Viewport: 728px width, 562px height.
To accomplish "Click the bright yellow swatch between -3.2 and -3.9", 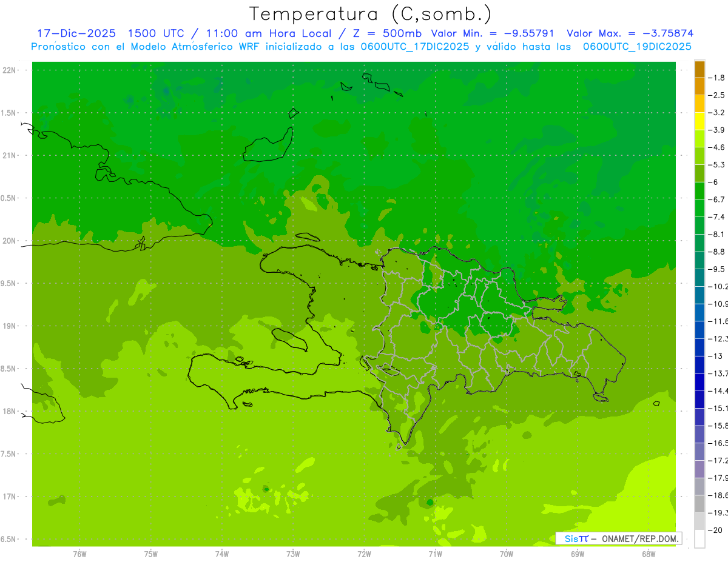I will (x=699, y=121).
